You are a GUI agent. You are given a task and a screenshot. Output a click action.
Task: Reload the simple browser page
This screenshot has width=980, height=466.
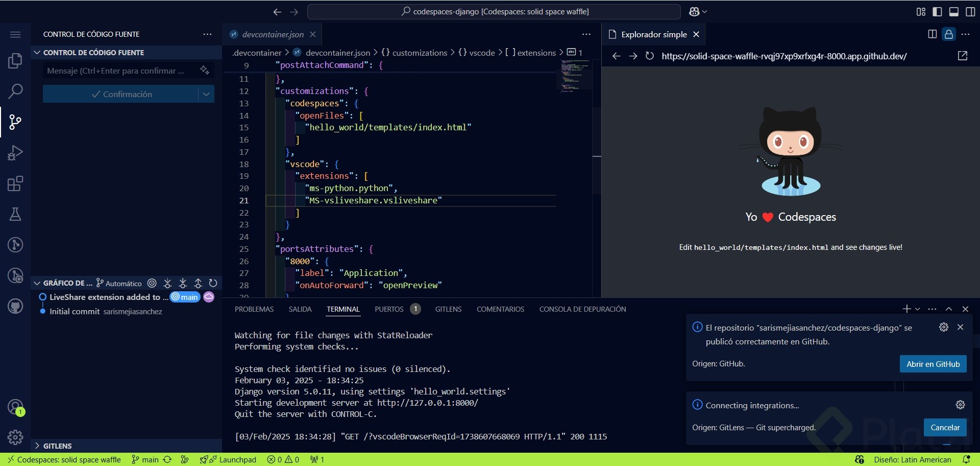pyautogui.click(x=649, y=56)
